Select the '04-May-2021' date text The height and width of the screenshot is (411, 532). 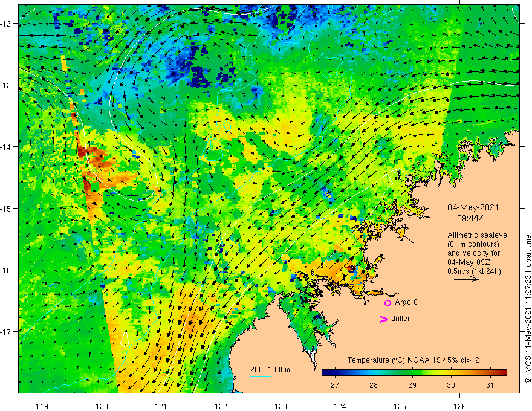(x=473, y=207)
